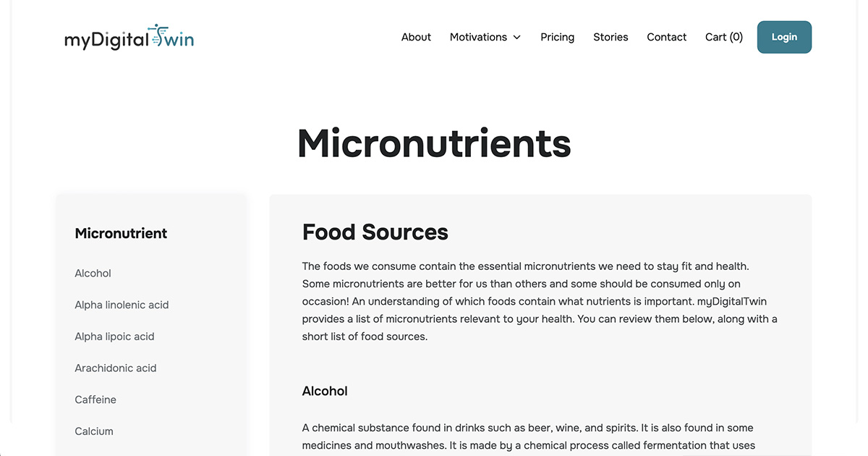The width and height of the screenshot is (868, 456).
Task: Click the Food Sources heading
Action: pos(375,232)
